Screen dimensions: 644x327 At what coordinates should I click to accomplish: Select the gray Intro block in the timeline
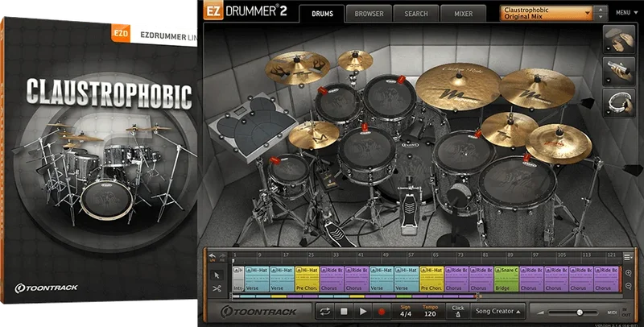click(238, 279)
